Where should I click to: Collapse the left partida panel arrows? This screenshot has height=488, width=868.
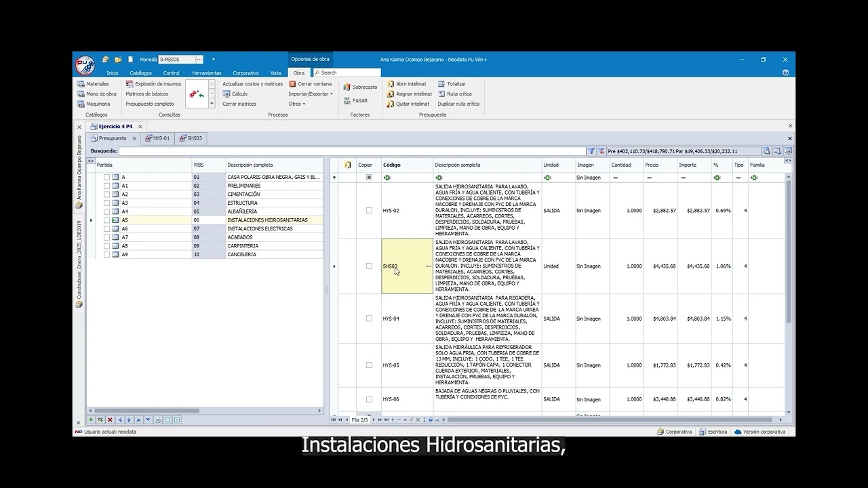click(91, 161)
